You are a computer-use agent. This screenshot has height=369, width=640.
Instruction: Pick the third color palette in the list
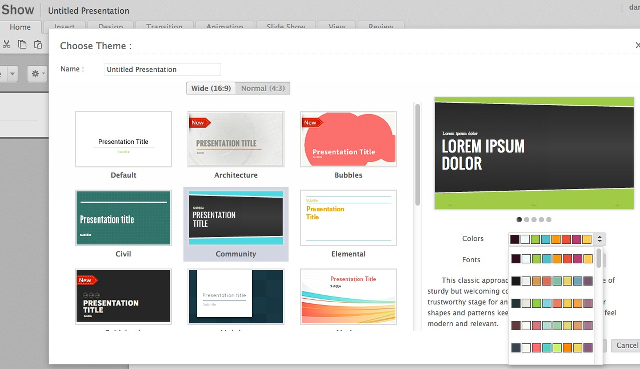tap(552, 303)
